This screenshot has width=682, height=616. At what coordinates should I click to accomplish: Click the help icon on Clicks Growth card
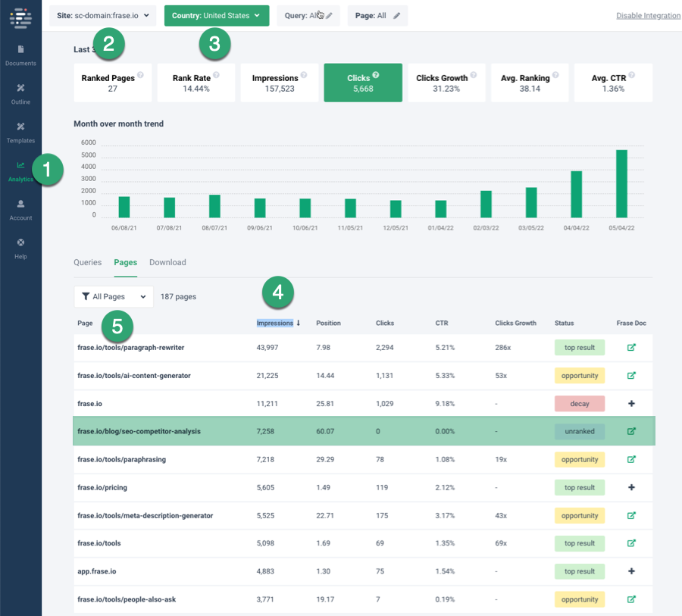(474, 75)
